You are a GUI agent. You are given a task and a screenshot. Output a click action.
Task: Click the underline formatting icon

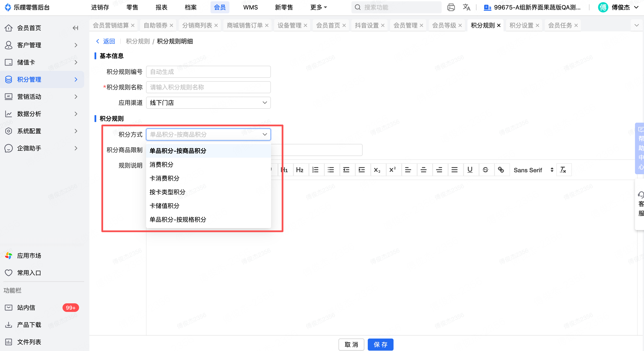tap(470, 170)
